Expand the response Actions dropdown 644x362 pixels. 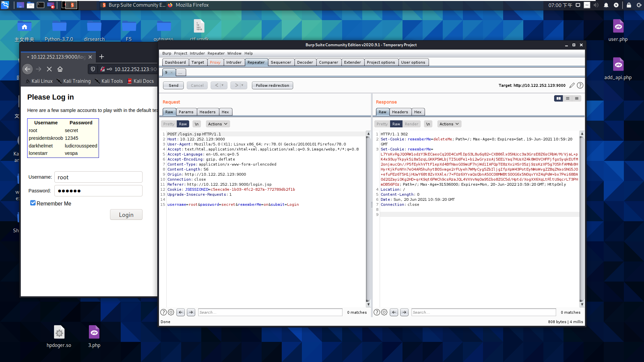tap(449, 124)
